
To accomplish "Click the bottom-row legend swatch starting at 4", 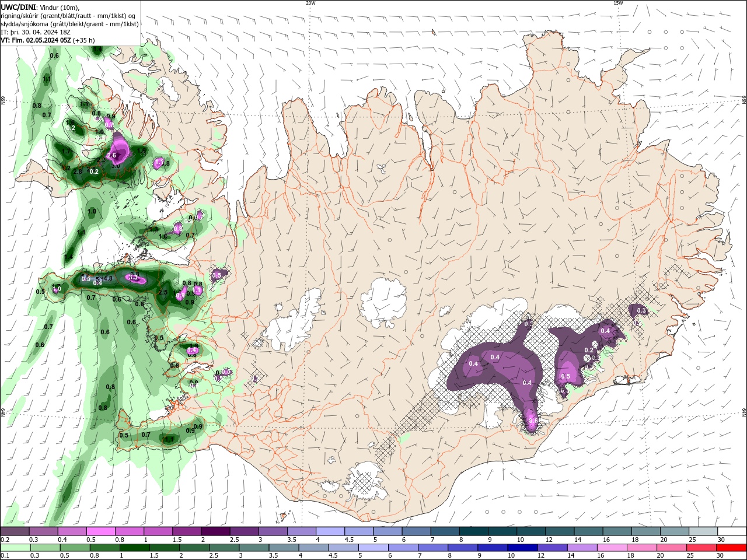I will point(313,548).
